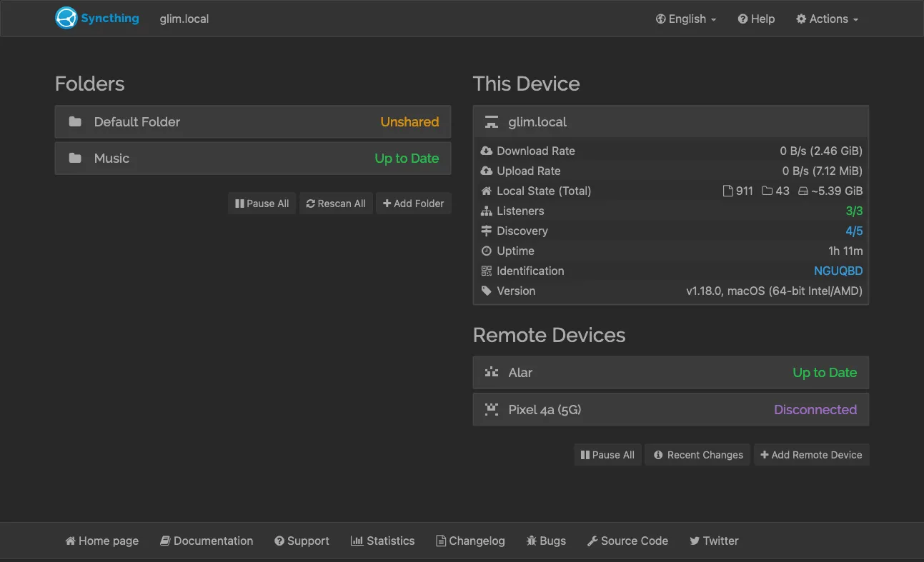Click the folder icon beside Default Folder
The image size is (924, 562).
75,121
